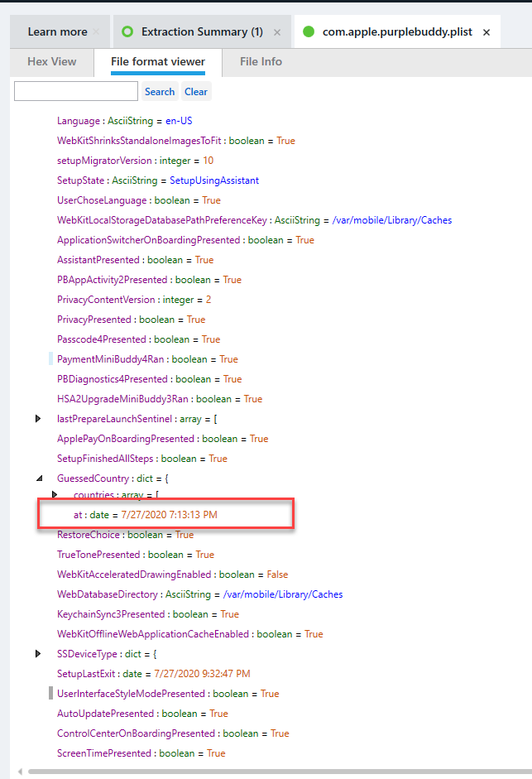The width and height of the screenshot is (532, 779).
Task: Open the File Info tab
Action: (x=261, y=61)
